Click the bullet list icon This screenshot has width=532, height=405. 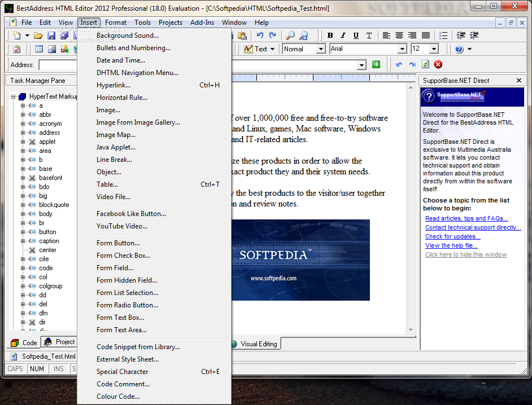click(x=443, y=35)
